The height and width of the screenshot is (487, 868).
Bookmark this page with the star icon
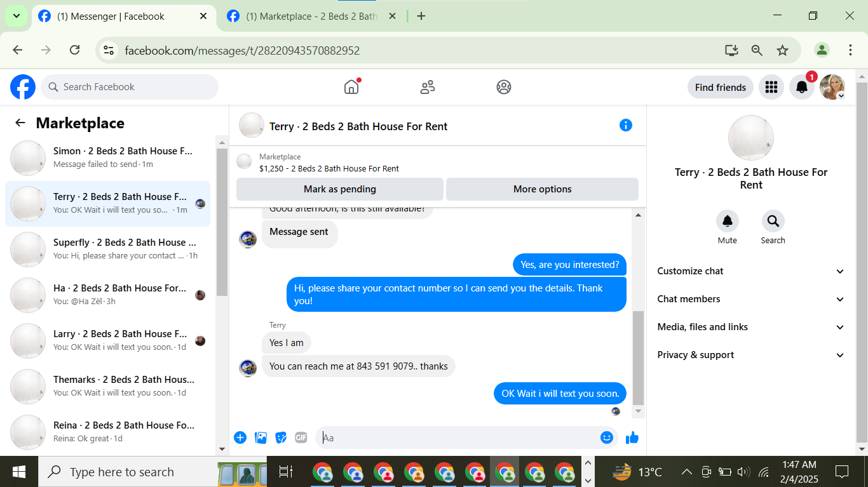[782, 50]
